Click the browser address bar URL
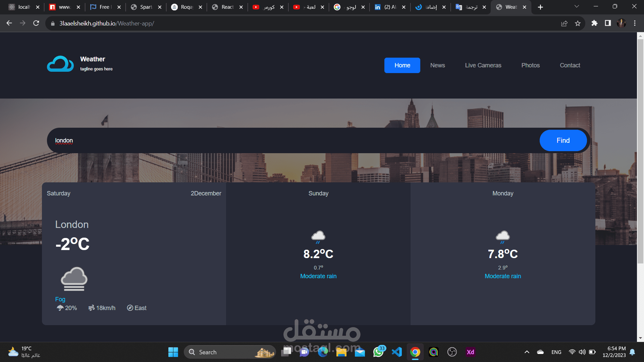This screenshot has width=644, height=362. (x=107, y=23)
